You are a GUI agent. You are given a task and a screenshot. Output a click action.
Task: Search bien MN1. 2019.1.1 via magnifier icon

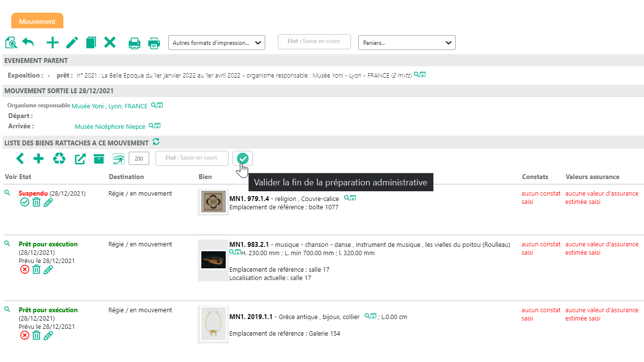click(367, 316)
